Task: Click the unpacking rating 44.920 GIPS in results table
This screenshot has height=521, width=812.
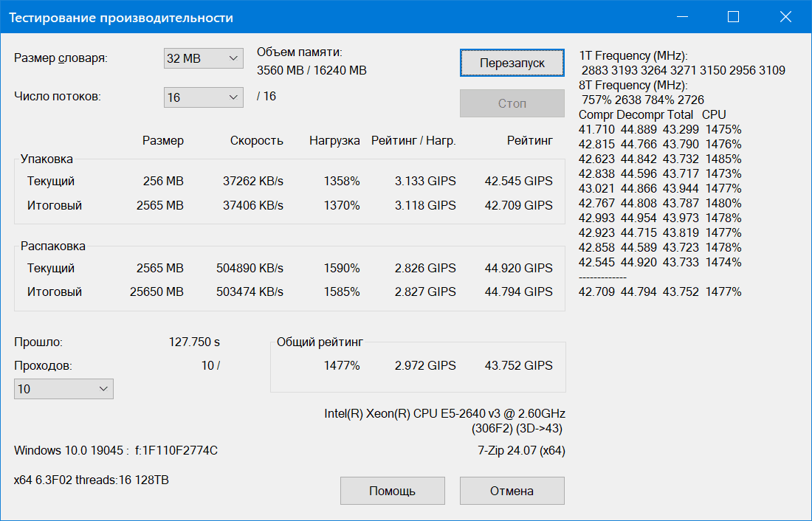Action: (x=519, y=269)
